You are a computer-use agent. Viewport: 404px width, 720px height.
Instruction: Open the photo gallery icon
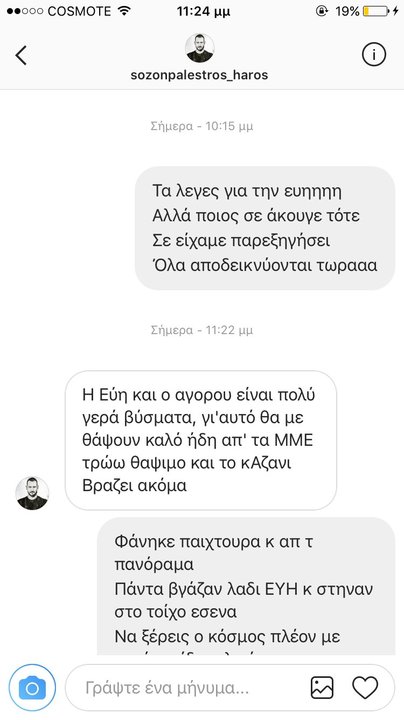(322, 688)
